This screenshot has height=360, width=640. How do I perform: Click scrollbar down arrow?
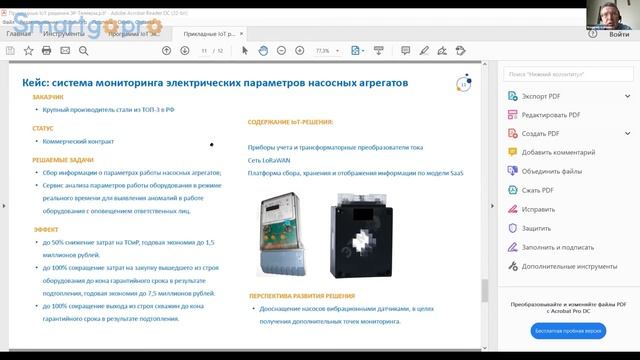coord(484,348)
